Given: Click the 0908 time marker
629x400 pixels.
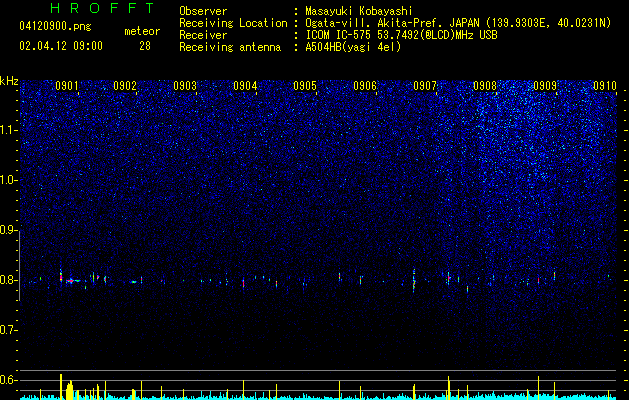Looking at the screenshot, I should (x=485, y=86).
